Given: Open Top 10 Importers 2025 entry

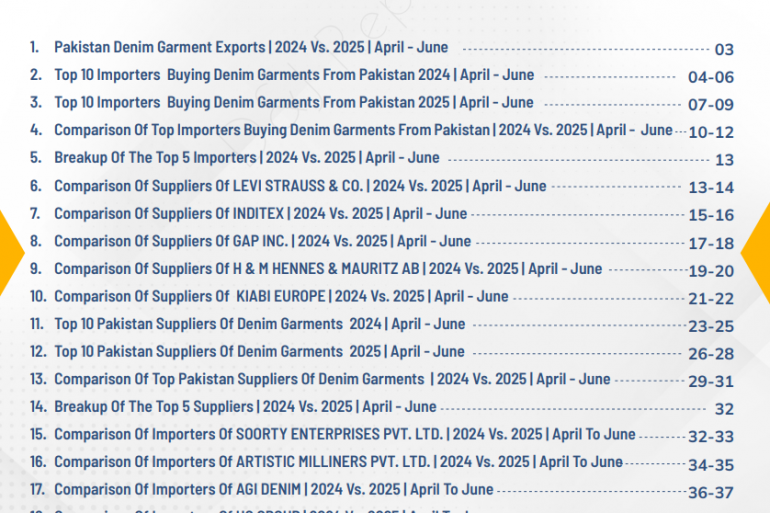Looking at the screenshot, I should (293, 103).
